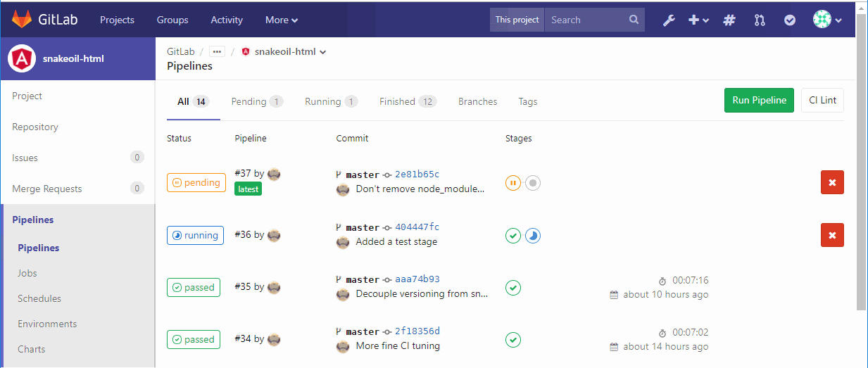Click the Run Pipeline button
The image size is (868, 368).
[x=759, y=100]
